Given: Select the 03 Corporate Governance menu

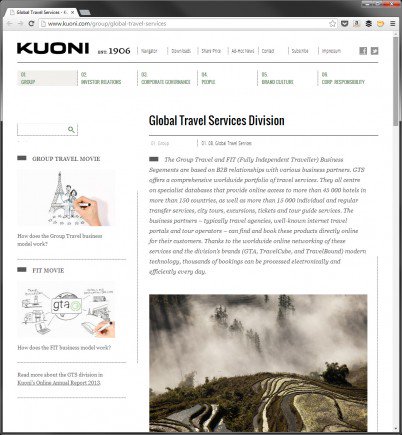Looking at the screenshot, I should [166, 78].
